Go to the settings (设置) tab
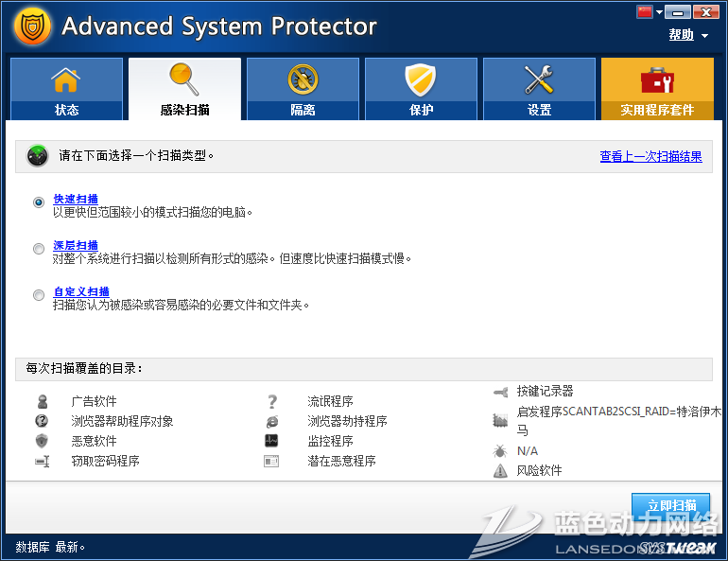The height and width of the screenshot is (561, 728). pyautogui.click(x=539, y=90)
